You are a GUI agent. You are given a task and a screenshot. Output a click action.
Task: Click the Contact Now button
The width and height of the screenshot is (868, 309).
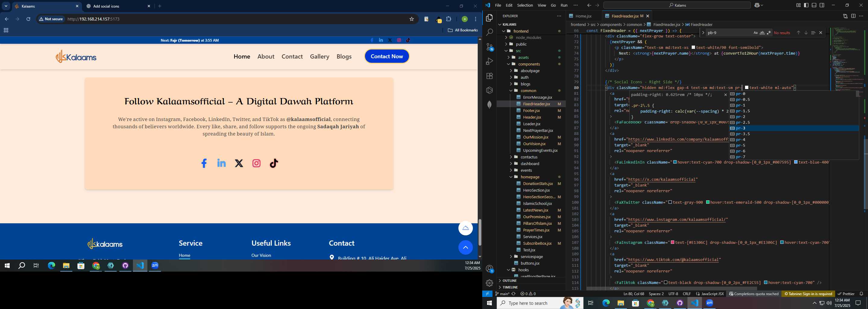click(x=387, y=56)
